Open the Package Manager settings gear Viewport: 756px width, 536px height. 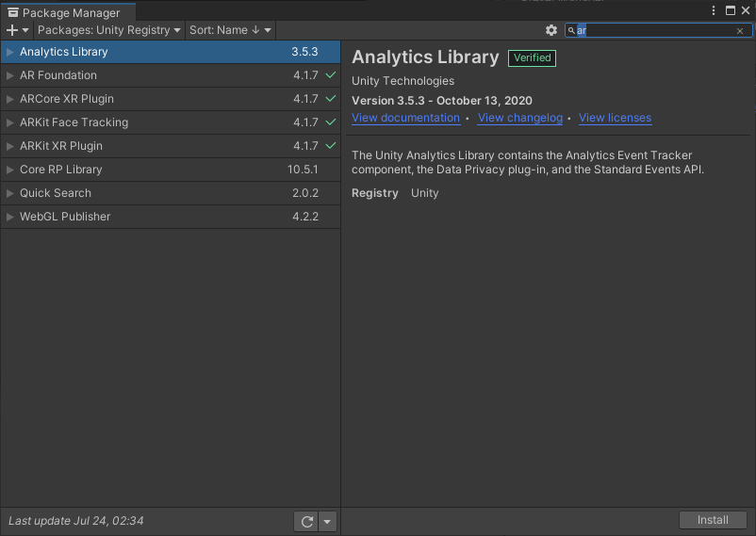click(x=551, y=30)
